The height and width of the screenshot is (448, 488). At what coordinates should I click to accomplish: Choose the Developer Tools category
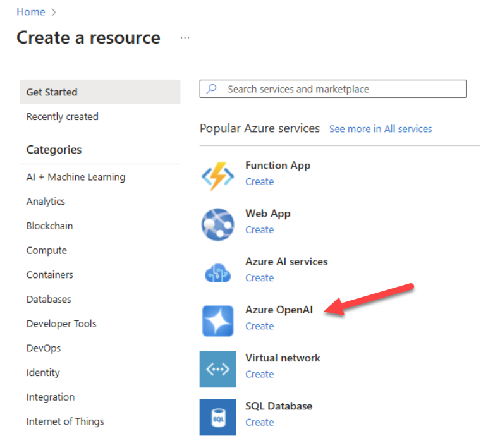[61, 324]
